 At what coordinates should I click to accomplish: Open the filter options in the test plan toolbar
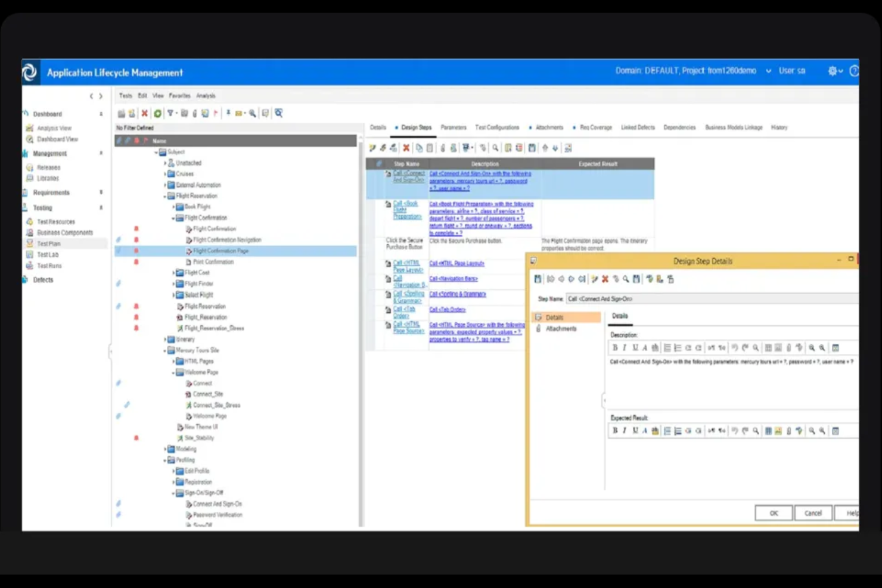(171, 113)
